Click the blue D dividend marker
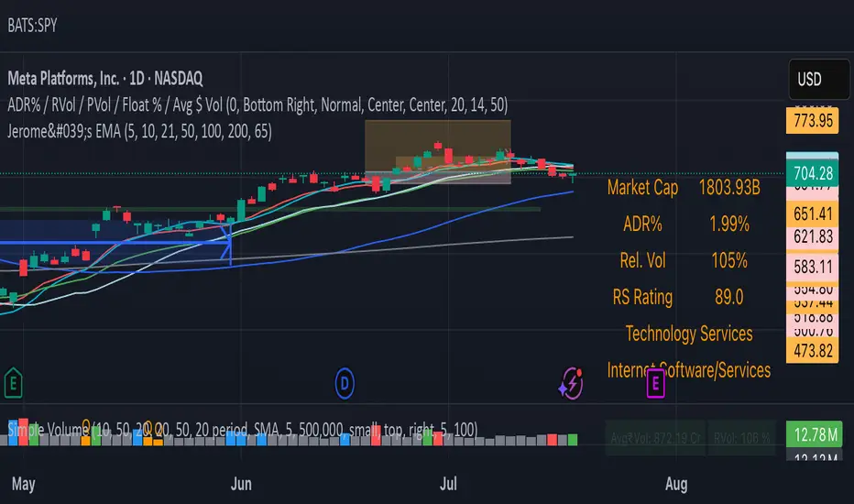The image size is (854, 504). 345,384
